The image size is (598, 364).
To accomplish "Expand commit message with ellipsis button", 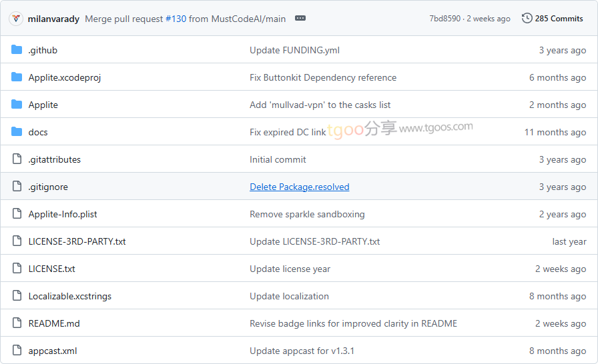I will (x=300, y=19).
